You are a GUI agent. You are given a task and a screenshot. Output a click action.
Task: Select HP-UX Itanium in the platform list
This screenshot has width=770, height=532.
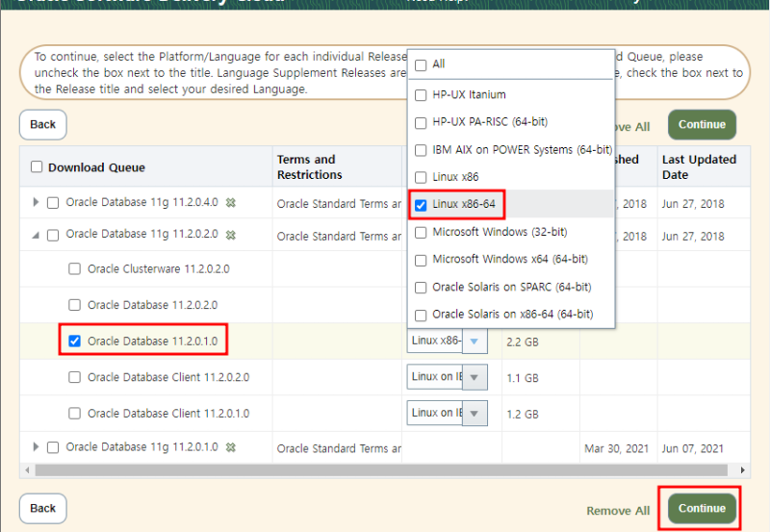(421, 95)
